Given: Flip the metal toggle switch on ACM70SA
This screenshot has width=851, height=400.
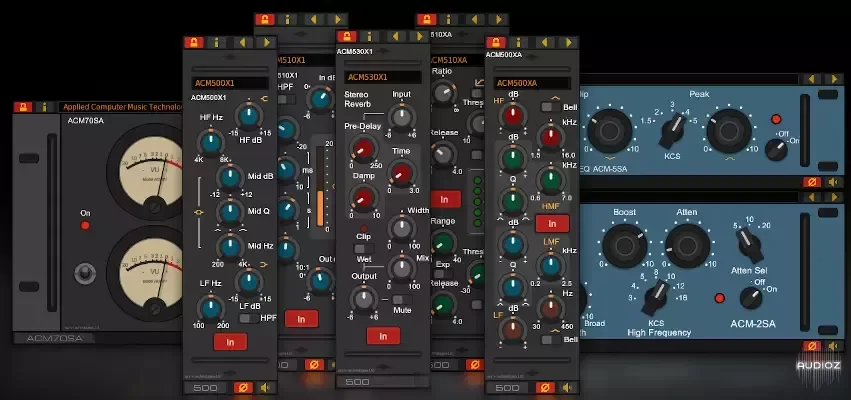Looking at the screenshot, I should [85, 274].
